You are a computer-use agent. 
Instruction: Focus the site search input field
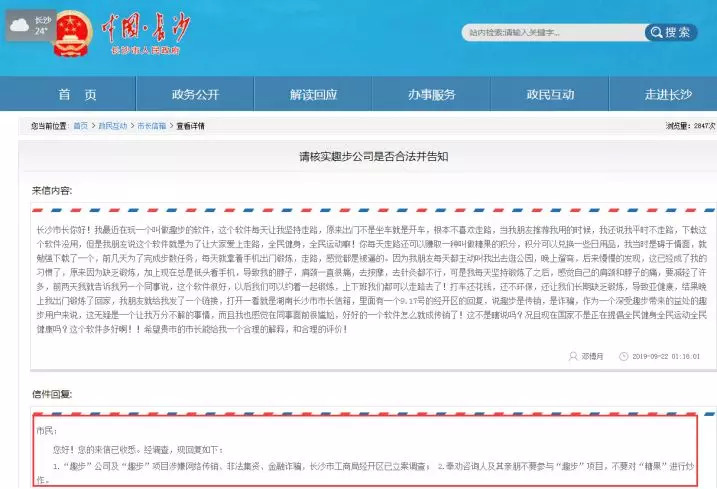554,32
